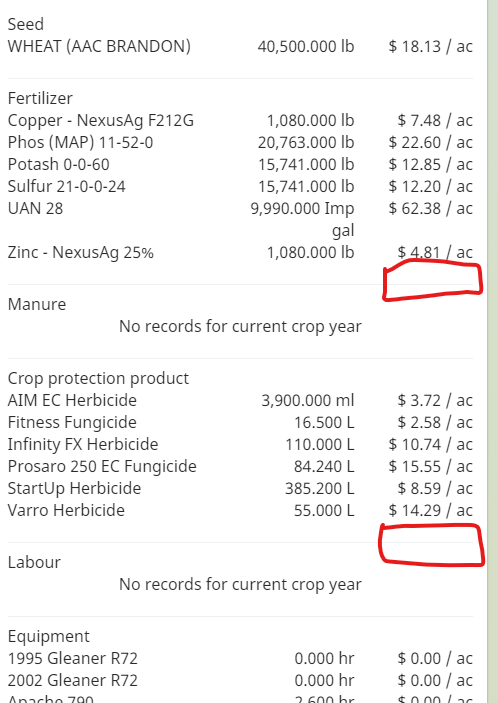Click the Crop protection product heading
498x703 pixels.
[98, 378]
